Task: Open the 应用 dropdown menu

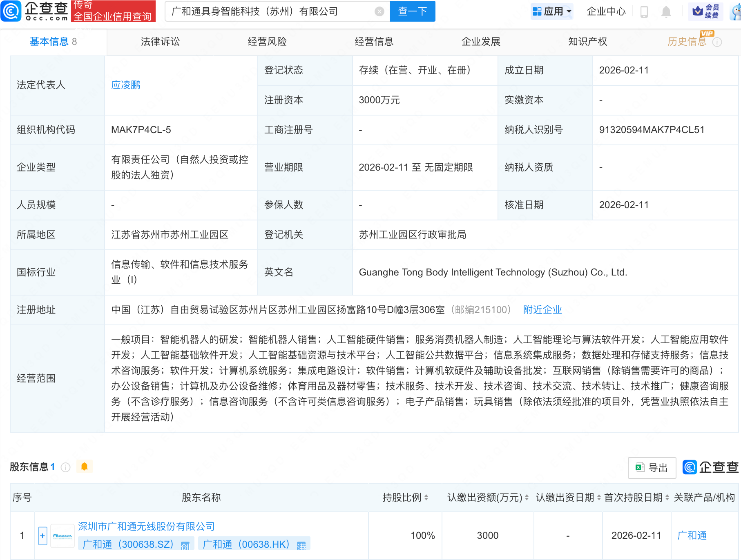Action: (552, 11)
